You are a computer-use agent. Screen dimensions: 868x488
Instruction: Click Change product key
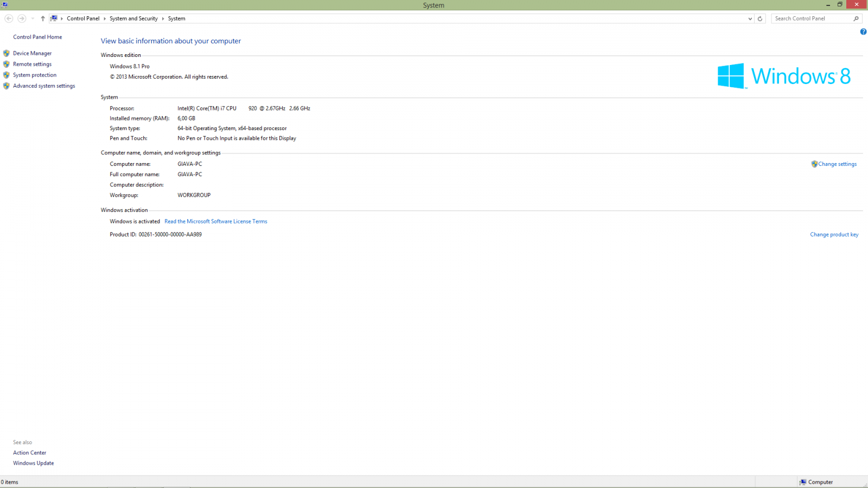[x=834, y=235]
